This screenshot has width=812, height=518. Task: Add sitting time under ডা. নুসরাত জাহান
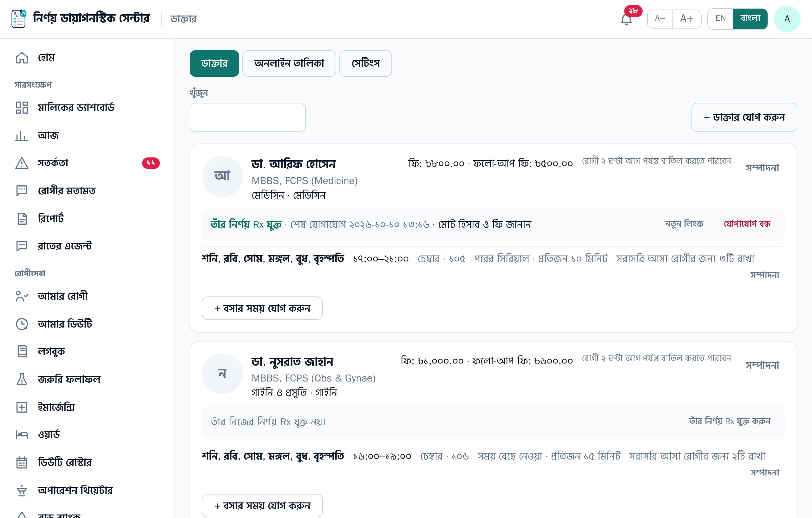tap(262, 506)
